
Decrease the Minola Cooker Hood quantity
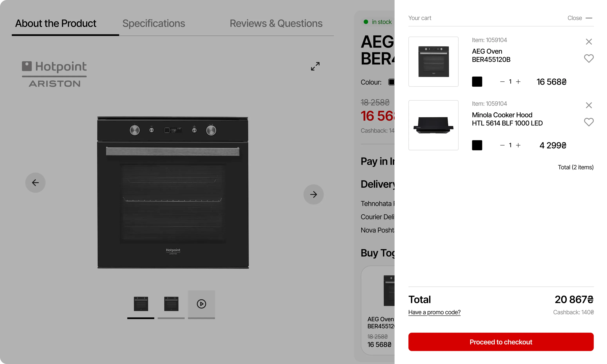tap(502, 145)
